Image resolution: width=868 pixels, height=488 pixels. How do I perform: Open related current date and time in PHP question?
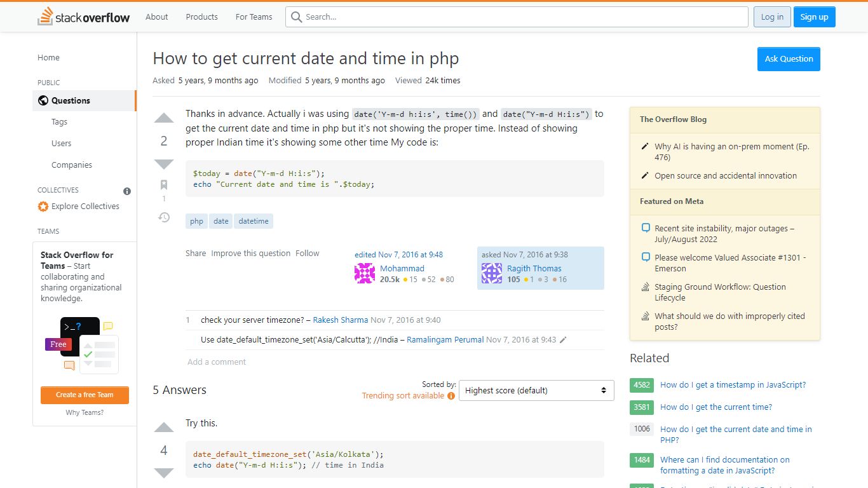point(736,435)
